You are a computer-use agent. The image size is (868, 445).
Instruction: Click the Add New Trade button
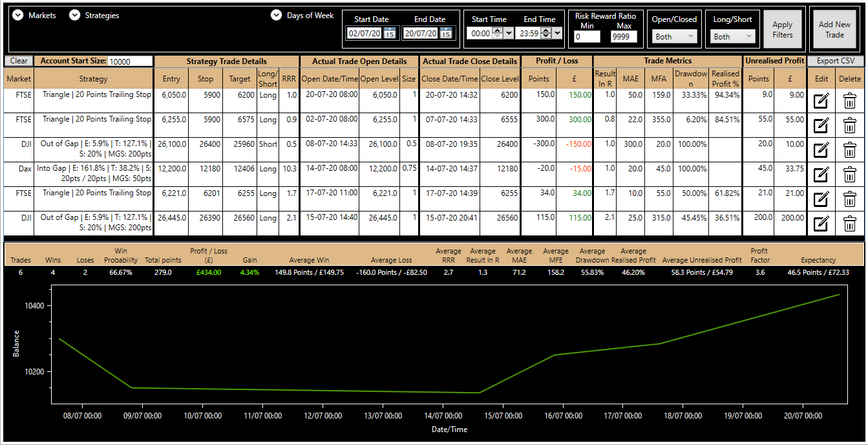834,30
